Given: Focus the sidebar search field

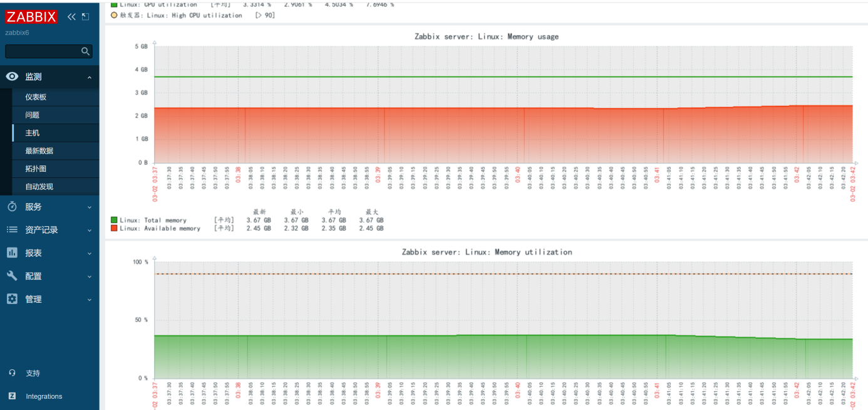Looking at the screenshot, I should pos(49,51).
